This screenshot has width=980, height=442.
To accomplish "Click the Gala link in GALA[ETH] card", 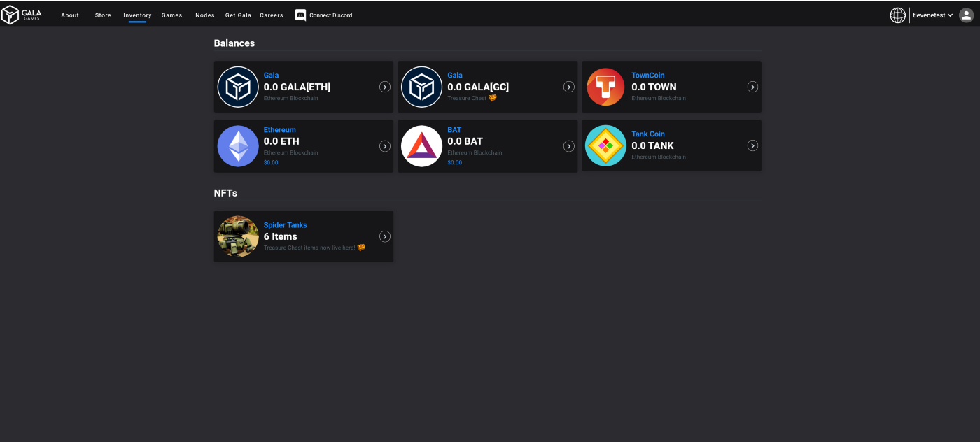I will 271,75.
